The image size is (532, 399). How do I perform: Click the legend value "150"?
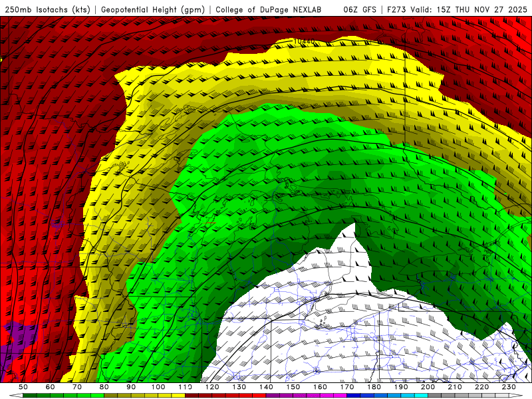pyautogui.click(x=293, y=387)
